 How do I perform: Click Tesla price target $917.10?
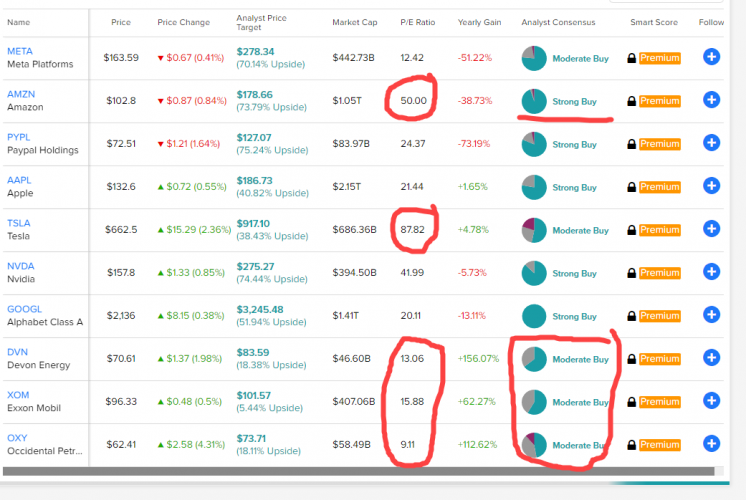click(x=253, y=223)
